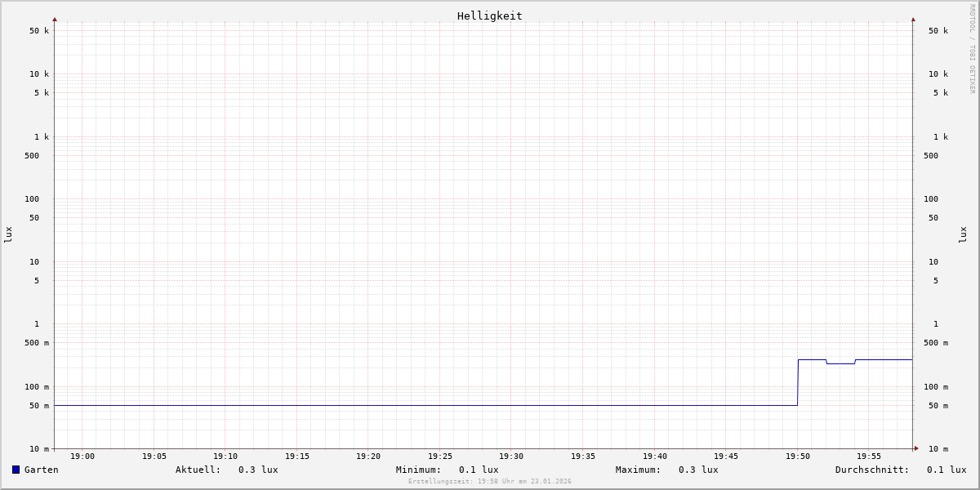Click the blue Garten legend color swatch

point(16,470)
